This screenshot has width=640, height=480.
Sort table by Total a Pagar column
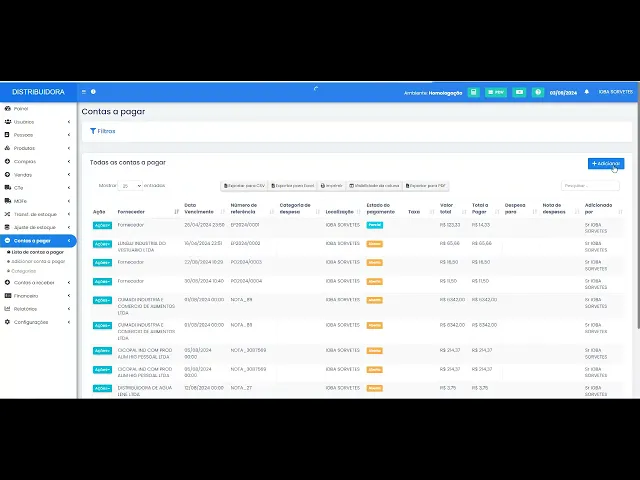[x=486, y=209]
